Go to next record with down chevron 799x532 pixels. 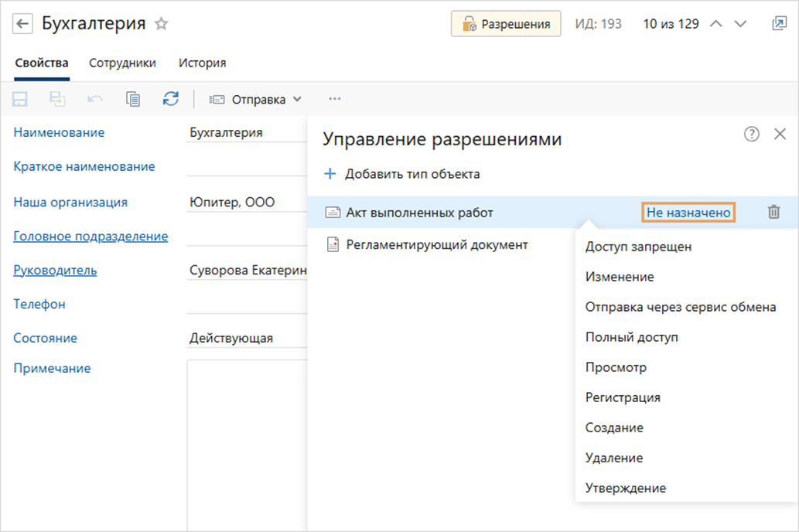tap(740, 23)
